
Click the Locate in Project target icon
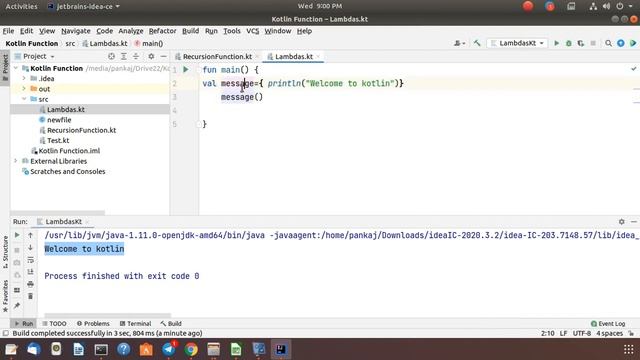point(111,56)
